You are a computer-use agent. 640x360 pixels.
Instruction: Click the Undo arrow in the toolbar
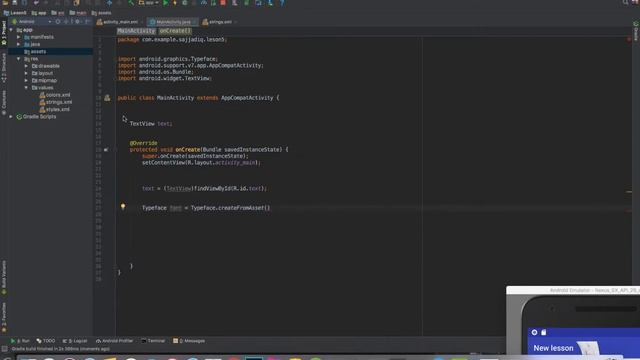tap(36, 3)
